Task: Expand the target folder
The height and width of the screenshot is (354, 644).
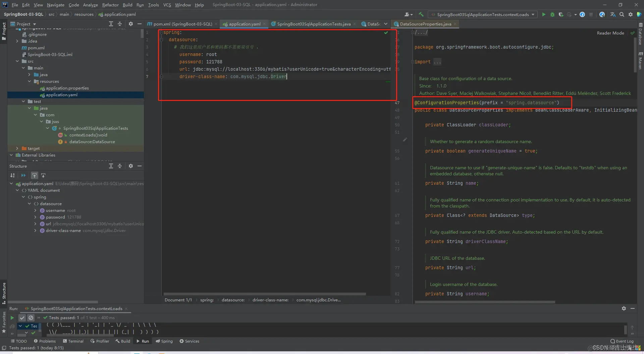Action: 17,149
